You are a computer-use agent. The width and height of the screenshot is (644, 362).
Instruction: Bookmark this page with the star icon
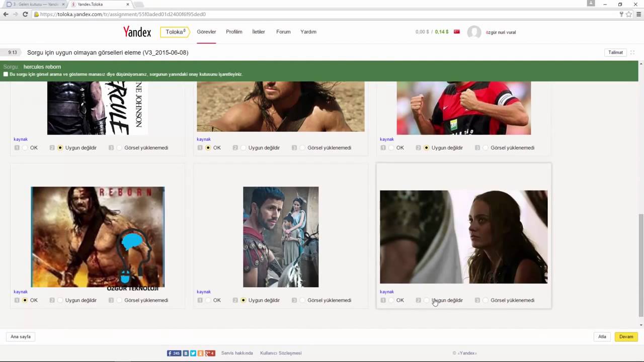coord(629,14)
